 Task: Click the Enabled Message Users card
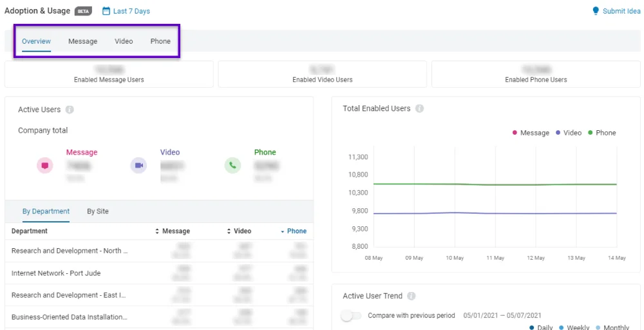[109, 74]
